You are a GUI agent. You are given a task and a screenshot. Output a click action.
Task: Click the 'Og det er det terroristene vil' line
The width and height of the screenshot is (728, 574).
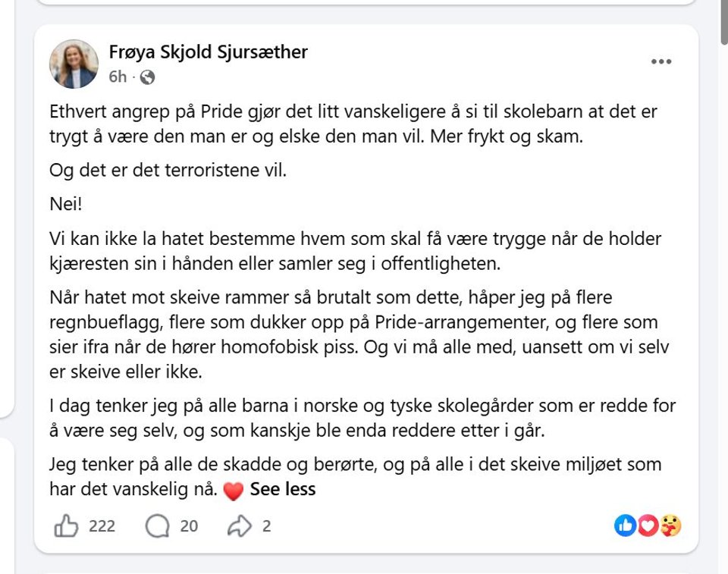(168, 170)
